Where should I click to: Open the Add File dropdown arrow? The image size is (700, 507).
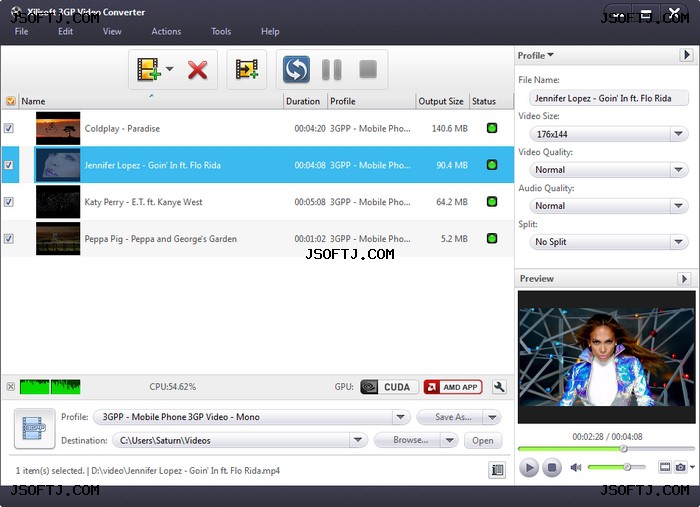tap(170, 69)
